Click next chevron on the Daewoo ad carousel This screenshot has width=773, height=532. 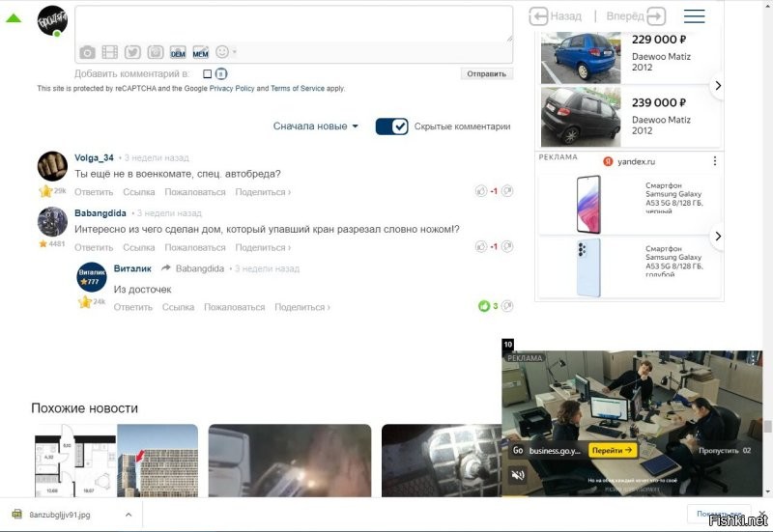[718, 86]
